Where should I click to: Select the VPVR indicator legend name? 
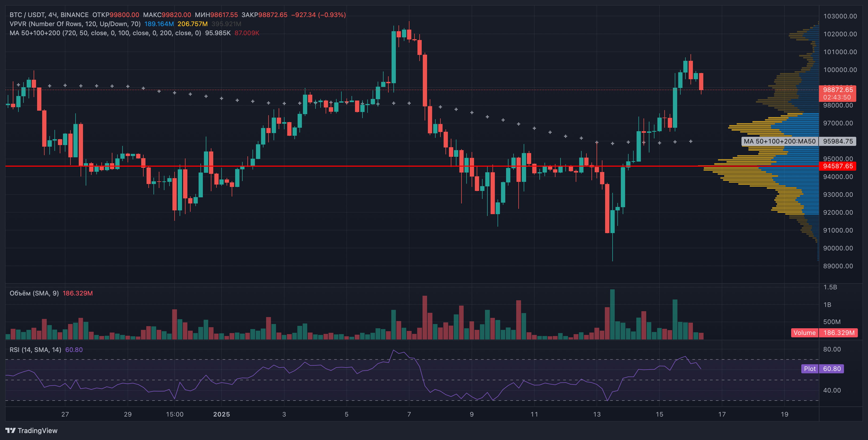pos(75,24)
